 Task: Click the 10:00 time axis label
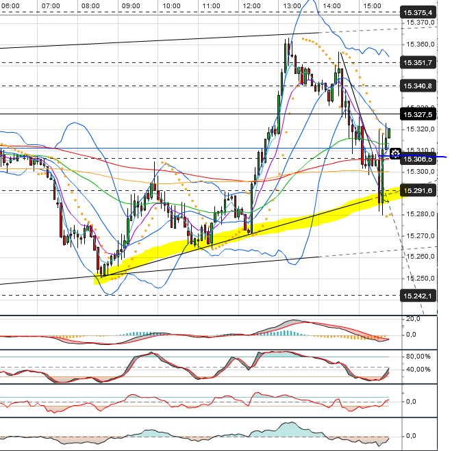tap(171, 5)
